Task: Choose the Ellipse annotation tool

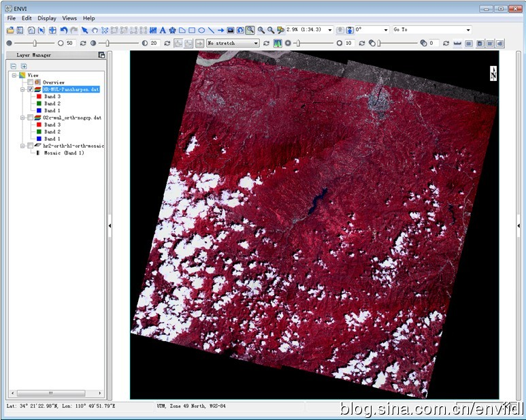Action: point(201,30)
